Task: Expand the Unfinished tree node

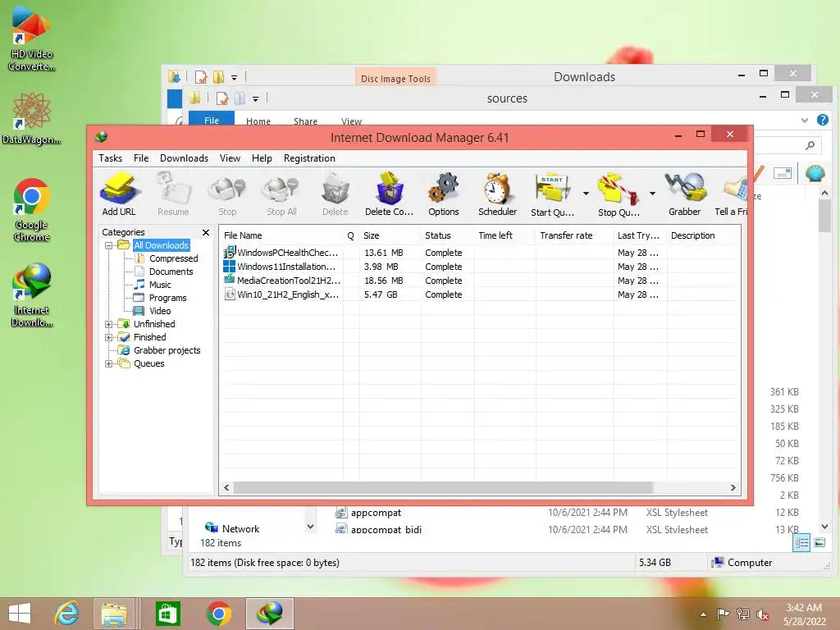Action: [x=109, y=324]
